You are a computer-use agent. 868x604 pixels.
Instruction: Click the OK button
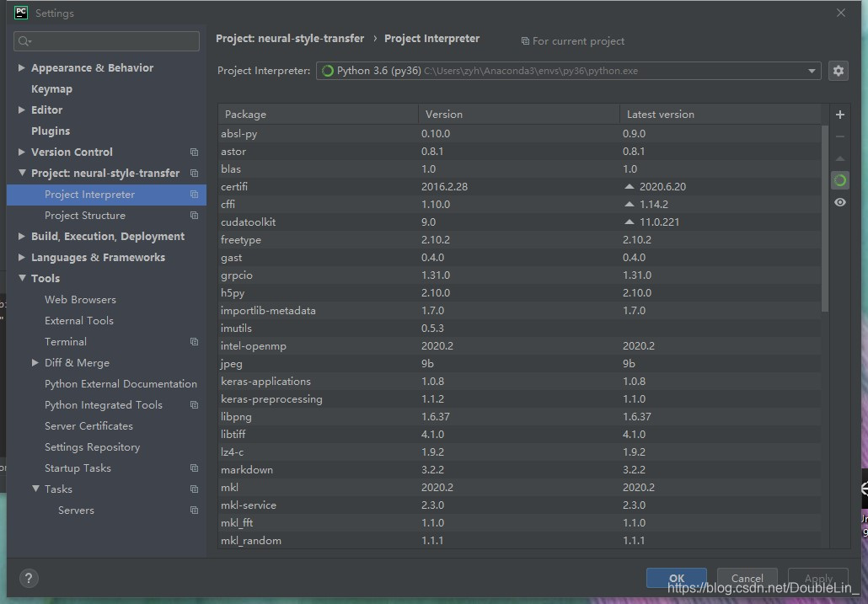point(677,578)
